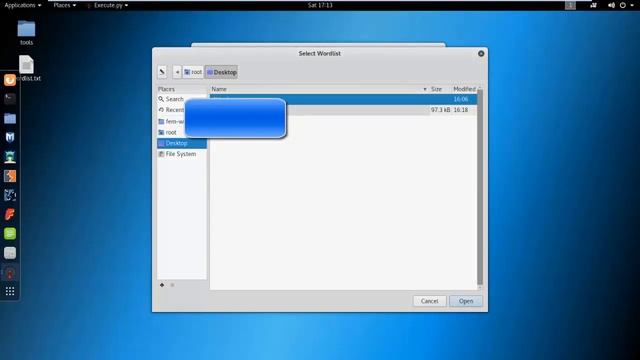Open the grey utility app in dock

[x=10, y=253]
